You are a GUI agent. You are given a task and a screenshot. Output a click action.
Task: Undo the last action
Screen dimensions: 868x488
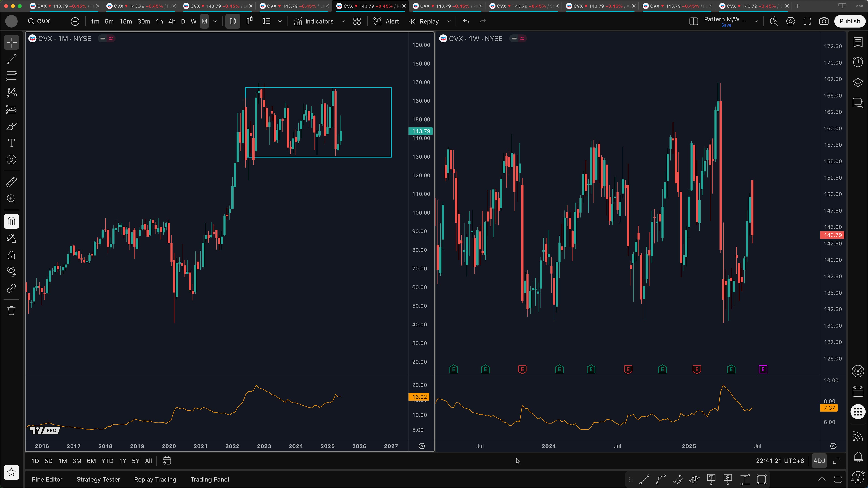pos(466,21)
